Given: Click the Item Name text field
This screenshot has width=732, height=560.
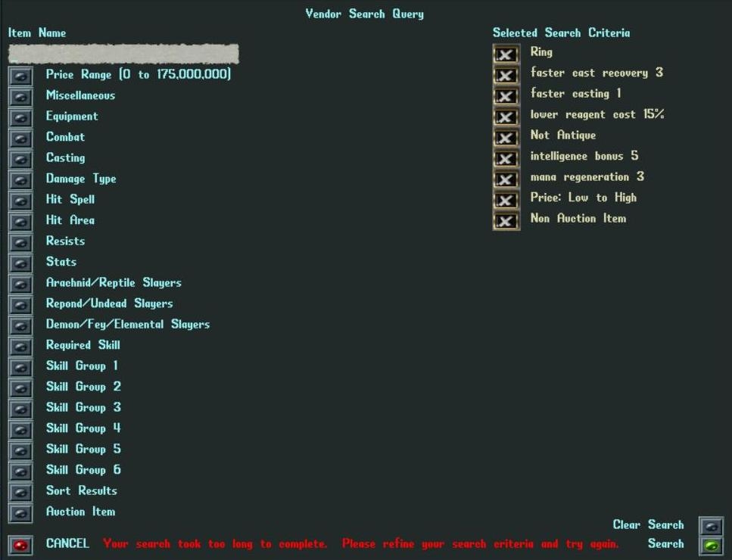Looking at the screenshot, I should (x=123, y=54).
